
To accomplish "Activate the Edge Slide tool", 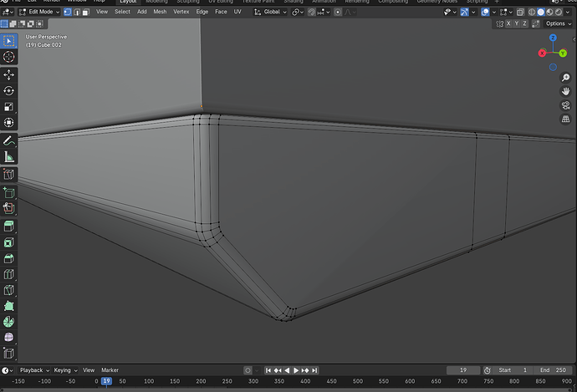I will coord(9,354).
